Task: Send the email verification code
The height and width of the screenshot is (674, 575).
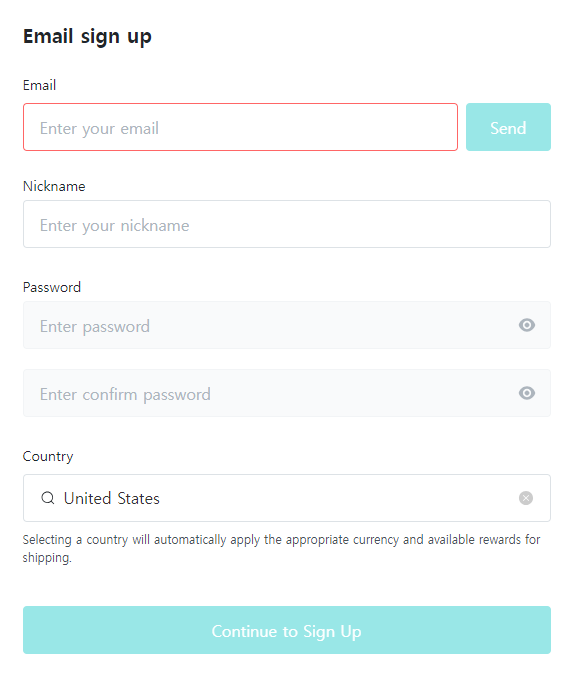Action: click(508, 127)
